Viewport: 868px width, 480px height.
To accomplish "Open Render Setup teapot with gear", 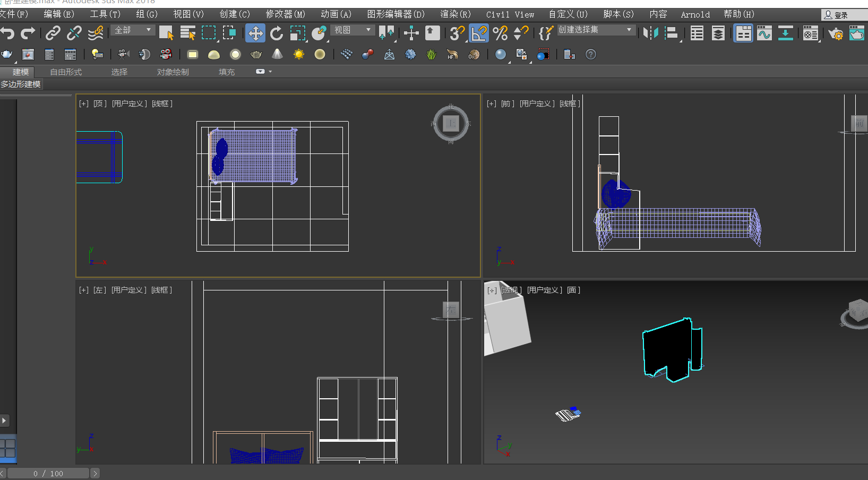I will tap(836, 34).
